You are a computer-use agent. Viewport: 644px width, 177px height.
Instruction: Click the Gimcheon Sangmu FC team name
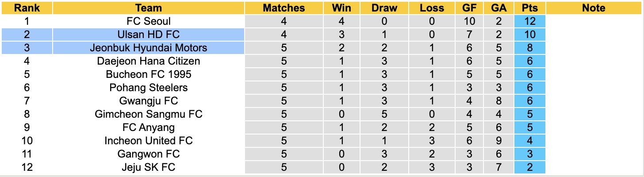(149, 114)
